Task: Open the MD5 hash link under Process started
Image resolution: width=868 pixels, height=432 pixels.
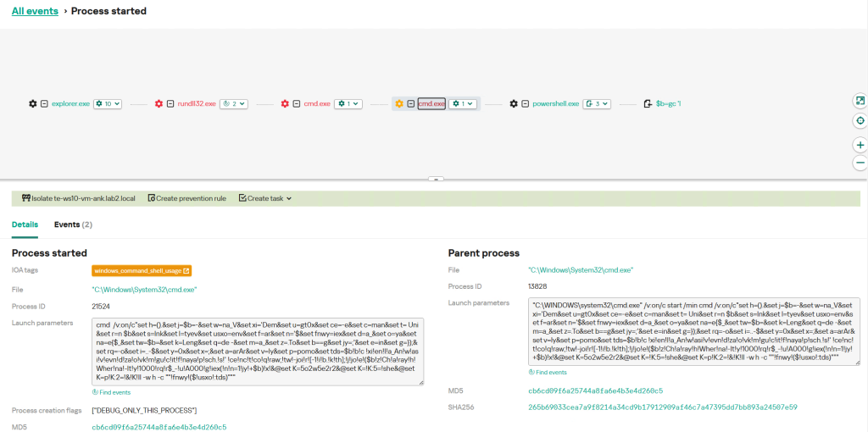Action: coord(159,427)
